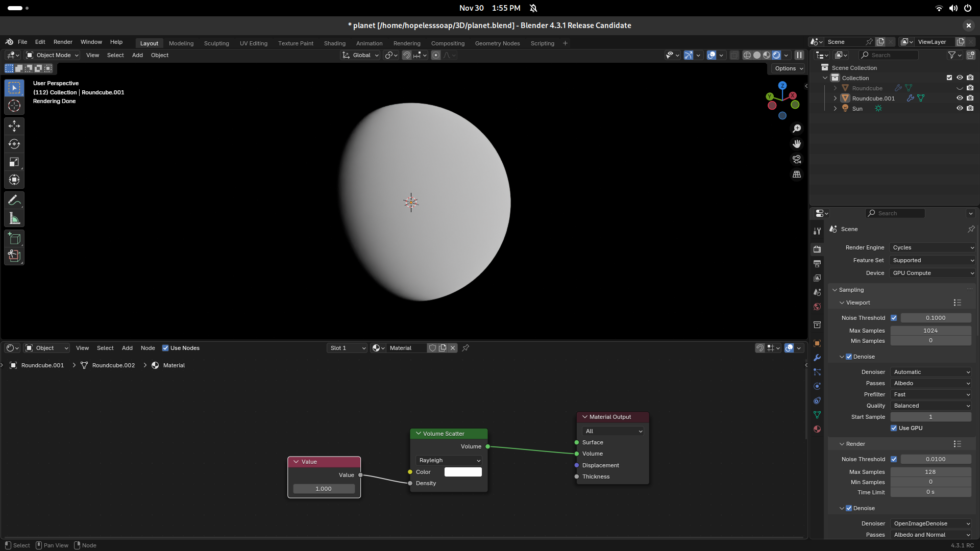The width and height of the screenshot is (980, 551).
Task: Toggle the Use Nodes checkbox
Action: point(165,348)
